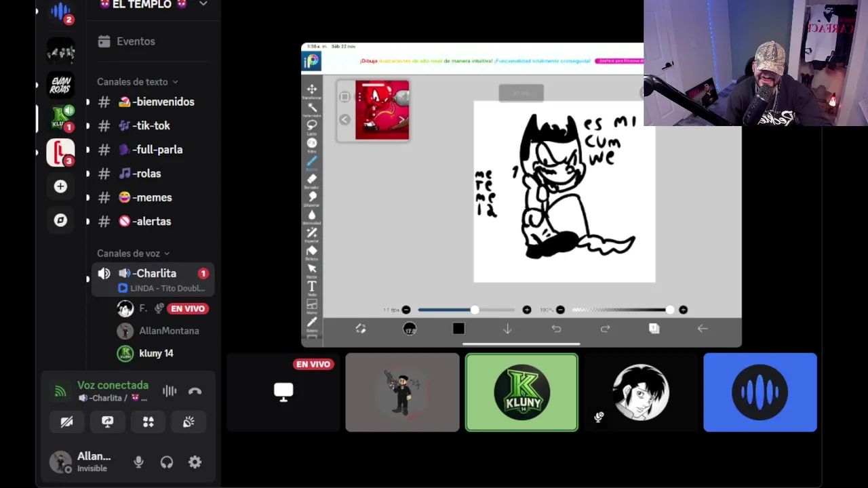868x488 pixels.
Task: Share your screen button
Action: pos(107,422)
